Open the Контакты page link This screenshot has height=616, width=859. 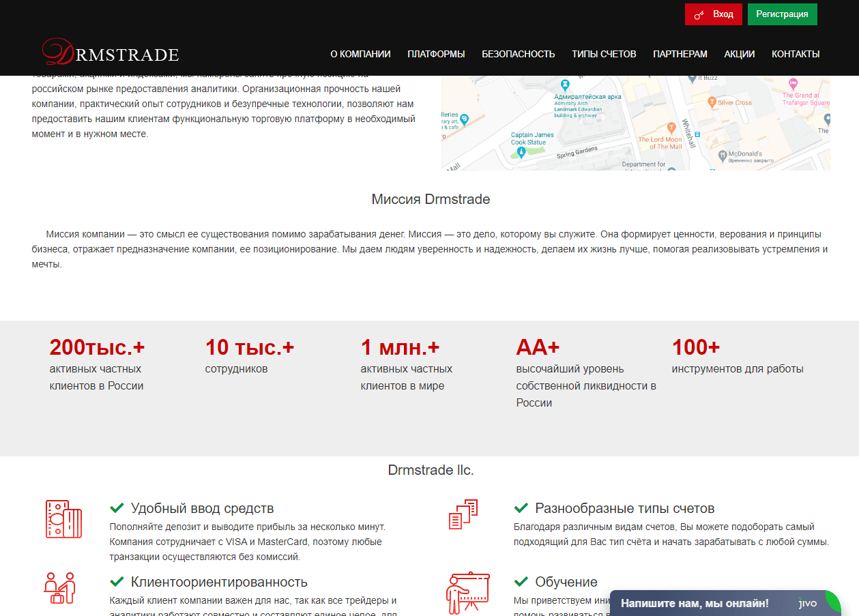(796, 54)
